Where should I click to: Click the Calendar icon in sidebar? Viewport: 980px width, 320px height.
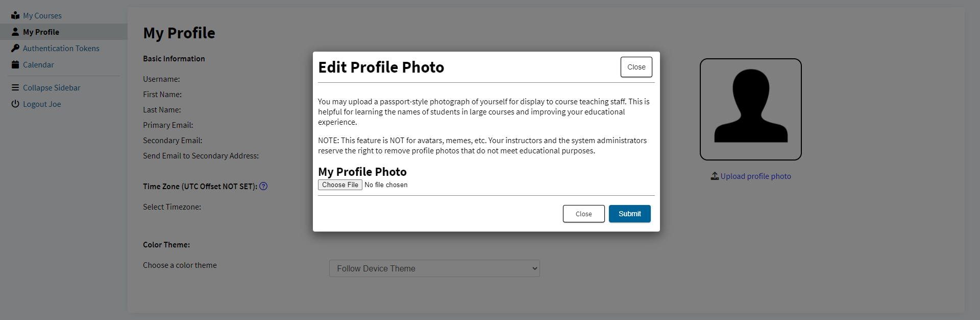point(15,64)
